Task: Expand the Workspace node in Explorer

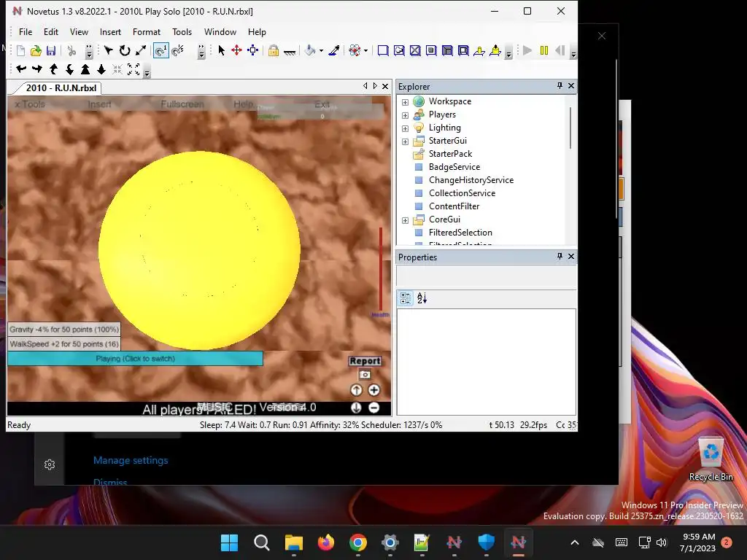Action: tap(405, 102)
